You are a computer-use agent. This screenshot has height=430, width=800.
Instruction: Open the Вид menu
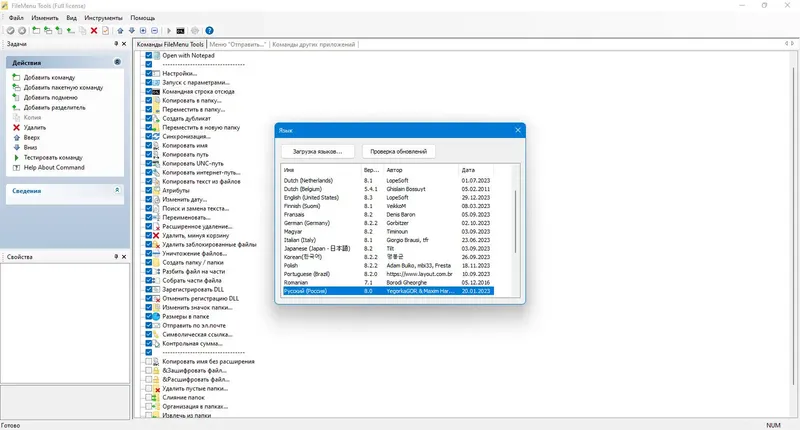pos(71,18)
